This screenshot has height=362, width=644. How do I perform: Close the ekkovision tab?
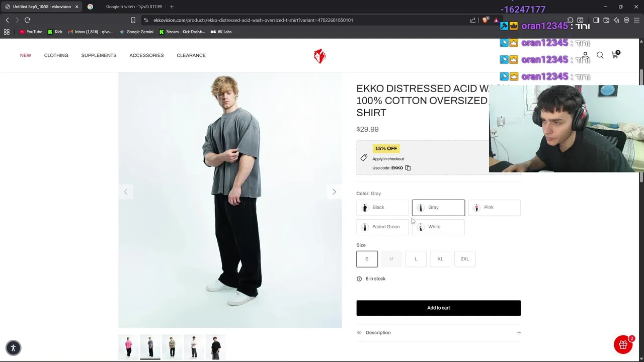pos(77,7)
